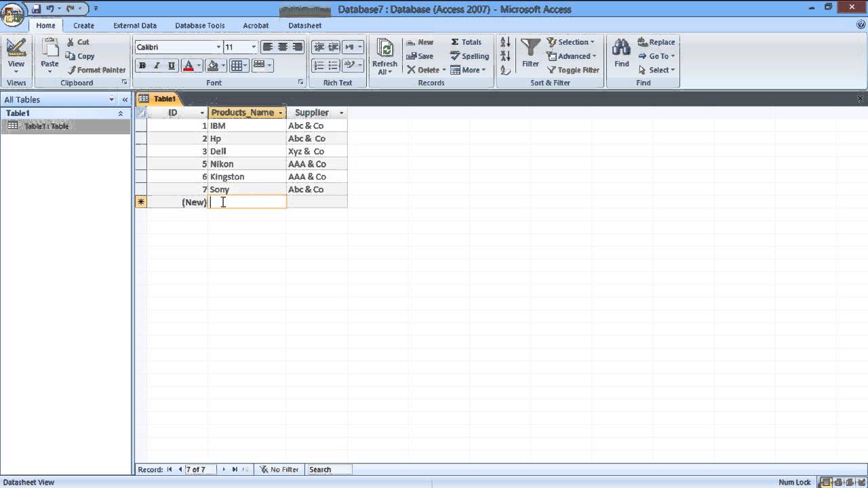This screenshot has width=868, height=488.
Task: Switch to the Acrobat tab
Action: point(256,25)
